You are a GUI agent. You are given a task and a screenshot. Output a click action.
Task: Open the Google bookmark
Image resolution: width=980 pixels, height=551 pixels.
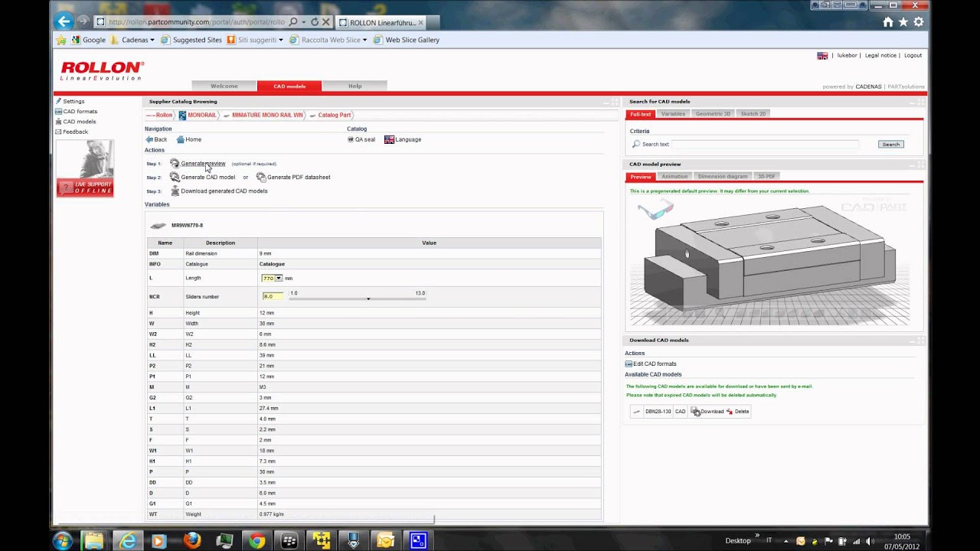tap(89, 40)
